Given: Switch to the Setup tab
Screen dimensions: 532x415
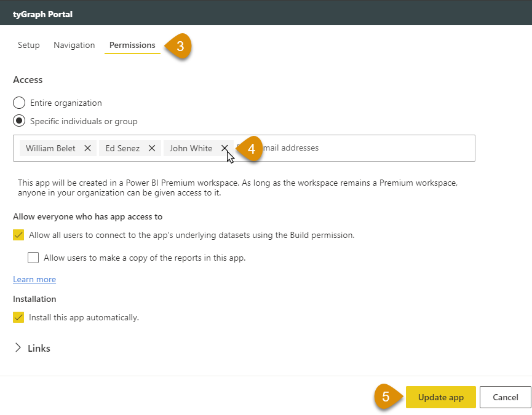Looking at the screenshot, I should [x=29, y=45].
